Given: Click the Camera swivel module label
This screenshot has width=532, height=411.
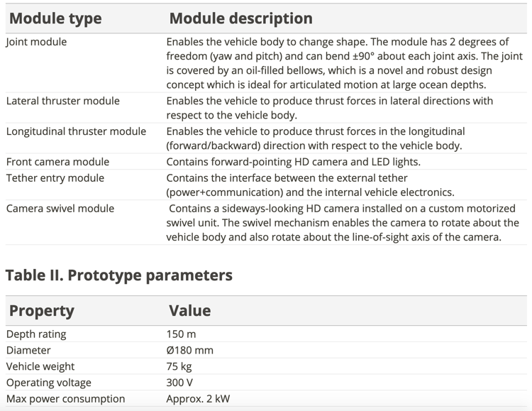Looking at the screenshot, I should [x=60, y=209].
